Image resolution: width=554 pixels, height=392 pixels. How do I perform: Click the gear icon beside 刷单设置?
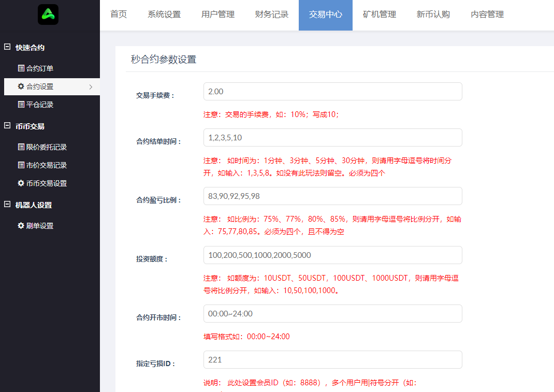pos(21,226)
